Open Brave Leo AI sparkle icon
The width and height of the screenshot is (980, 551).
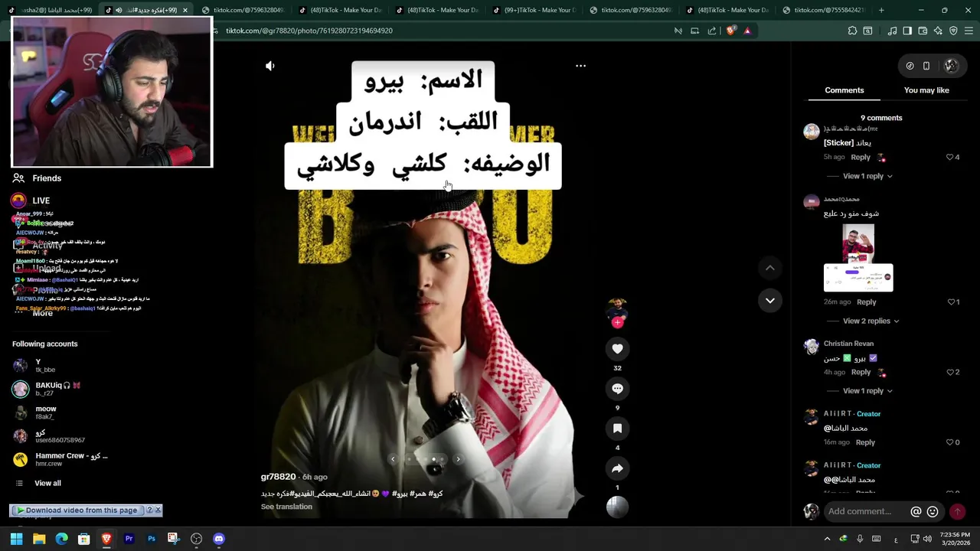938,31
